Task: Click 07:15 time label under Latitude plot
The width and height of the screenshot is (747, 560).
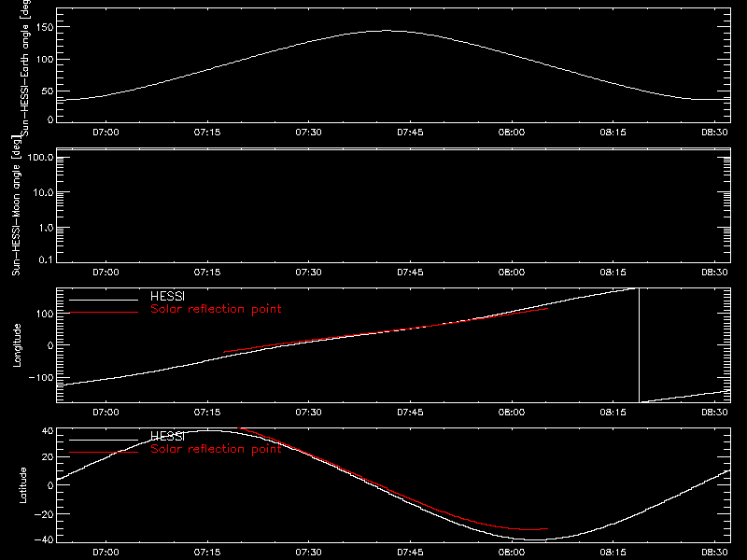Action: (x=207, y=552)
